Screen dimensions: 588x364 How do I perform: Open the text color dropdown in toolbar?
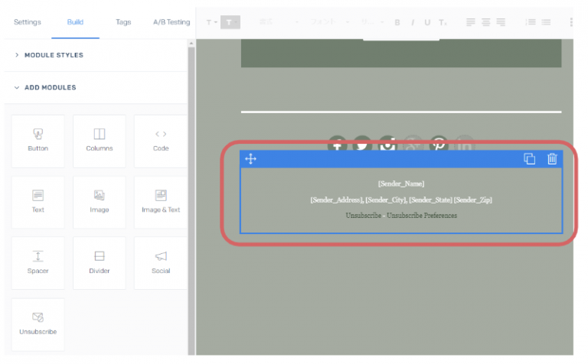point(211,22)
